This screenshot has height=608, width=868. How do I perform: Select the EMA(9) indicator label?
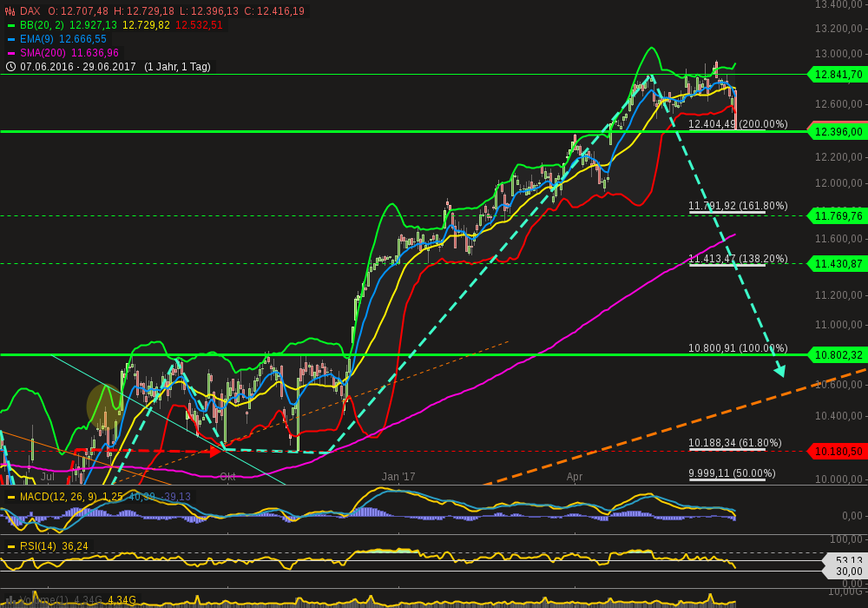36,39
